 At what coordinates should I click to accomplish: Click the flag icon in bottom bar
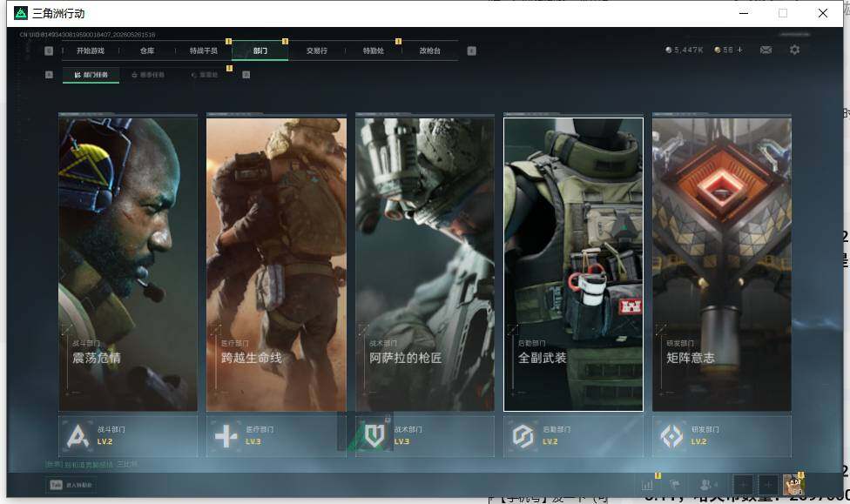click(x=675, y=485)
